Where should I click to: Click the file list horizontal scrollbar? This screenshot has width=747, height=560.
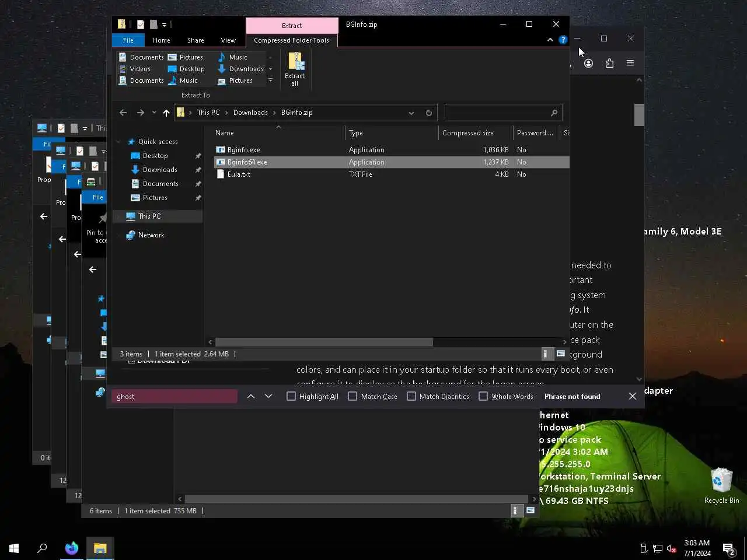tap(324, 342)
